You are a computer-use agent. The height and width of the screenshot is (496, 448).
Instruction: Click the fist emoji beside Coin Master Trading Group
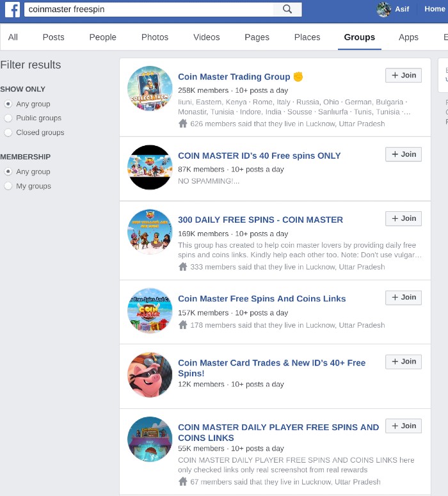pos(298,77)
